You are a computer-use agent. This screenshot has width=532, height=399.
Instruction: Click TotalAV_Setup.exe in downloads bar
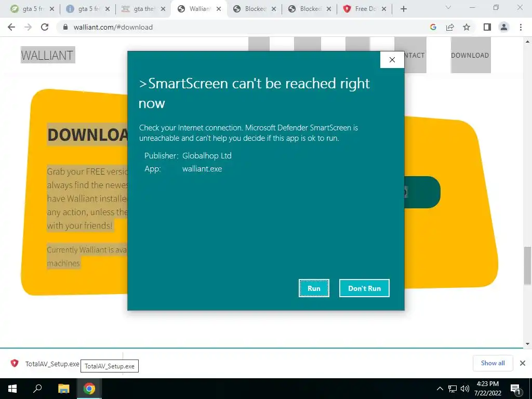[x=52, y=364]
